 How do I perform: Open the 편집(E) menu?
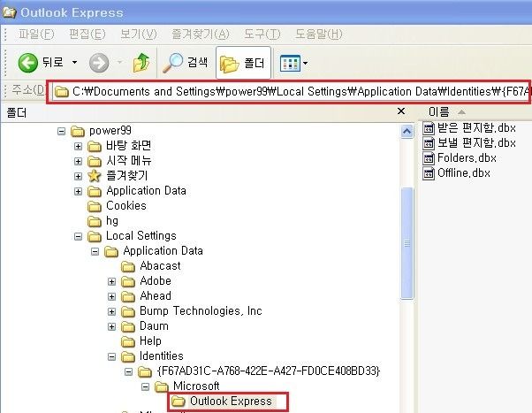tap(87, 34)
